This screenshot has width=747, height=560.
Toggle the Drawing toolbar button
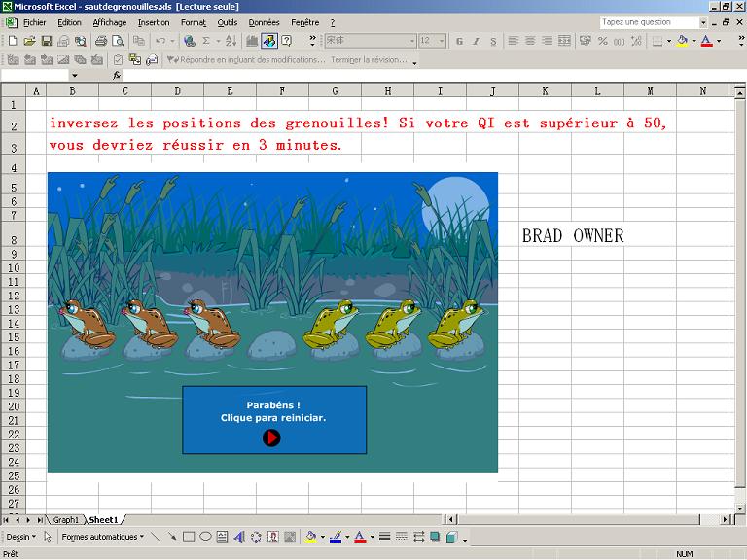pos(269,41)
